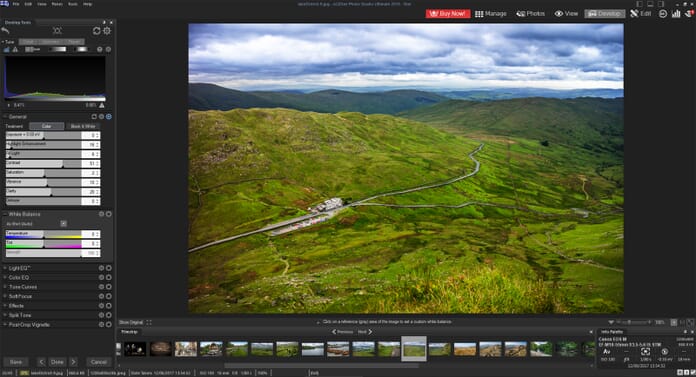Select the Black & White treatment
Viewport: 696px width, 377px height.
83,126
